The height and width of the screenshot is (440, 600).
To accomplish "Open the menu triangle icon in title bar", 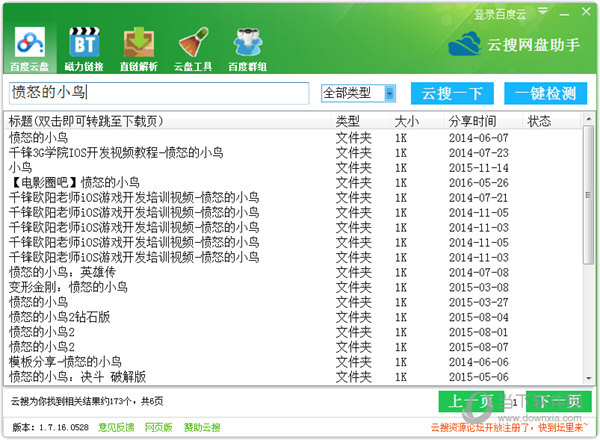I will click(543, 11).
